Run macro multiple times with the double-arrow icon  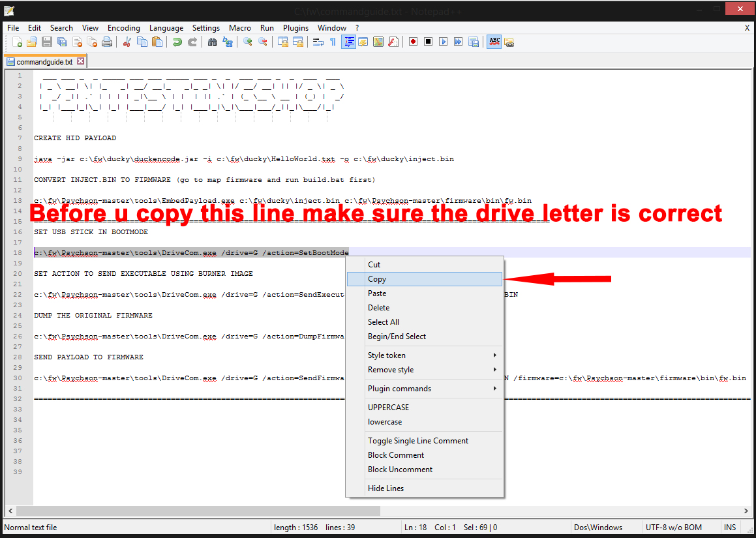pyautogui.click(x=458, y=42)
